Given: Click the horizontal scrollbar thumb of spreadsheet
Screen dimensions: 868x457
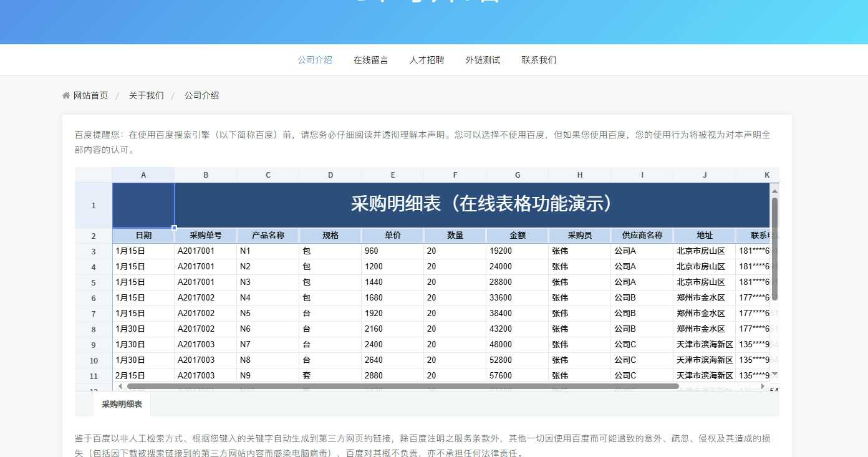Looking at the screenshot, I should pos(403,387).
